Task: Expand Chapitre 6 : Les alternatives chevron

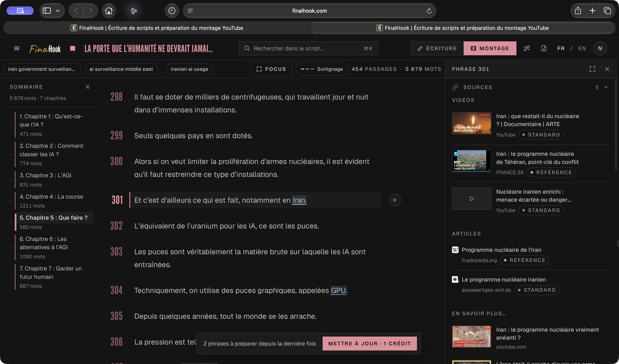Action: pos(11,247)
